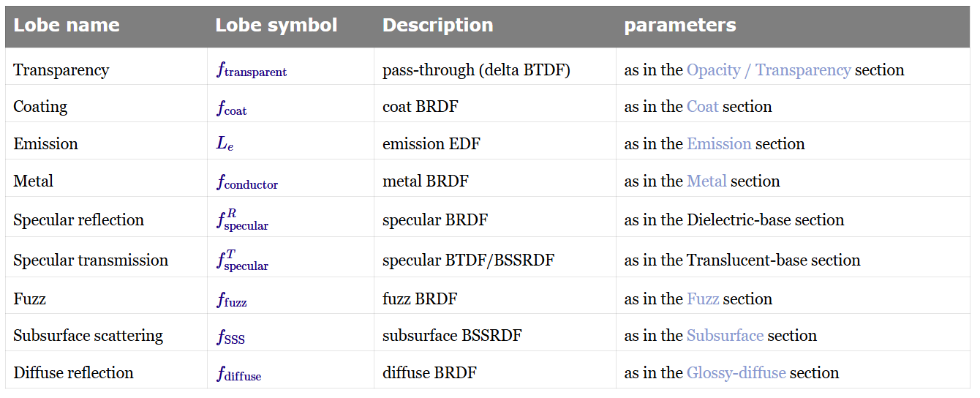Click the 'pass-through (delta BTDF)' description cell
980x398 pixels.
click(476, 70)
